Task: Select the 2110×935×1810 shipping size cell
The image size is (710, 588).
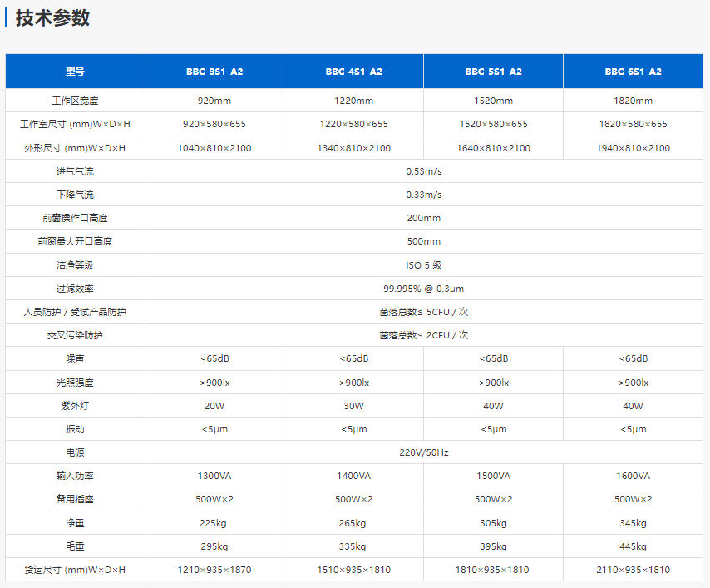Action: (633, 570)
